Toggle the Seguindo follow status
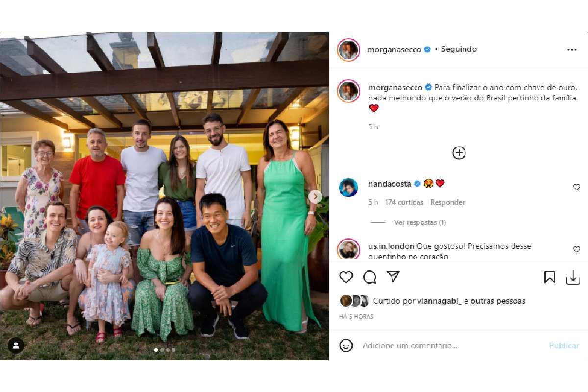Viewport: 588px width, 392px height. pos(459,49)
